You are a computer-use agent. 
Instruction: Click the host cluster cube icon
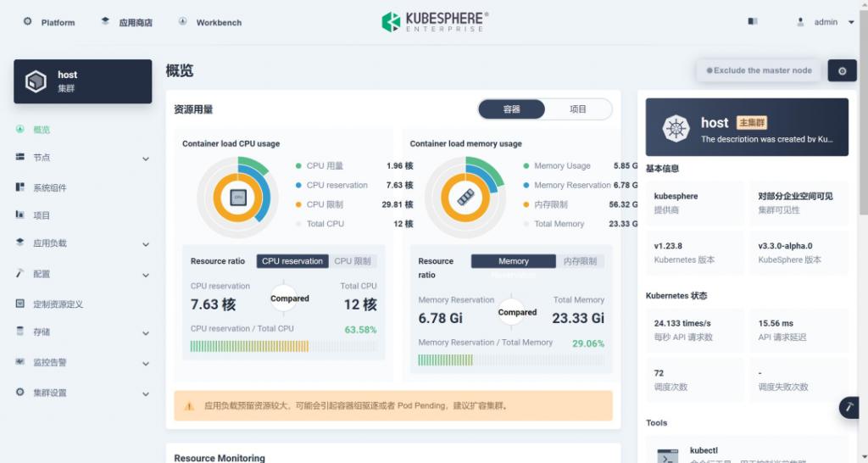[36, 81]
